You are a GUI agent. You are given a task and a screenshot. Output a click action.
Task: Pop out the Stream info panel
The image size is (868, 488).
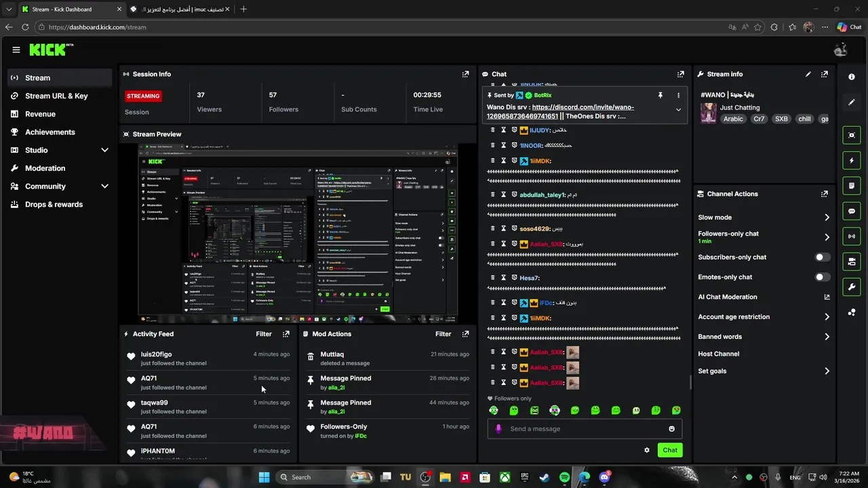pos(825,74)
